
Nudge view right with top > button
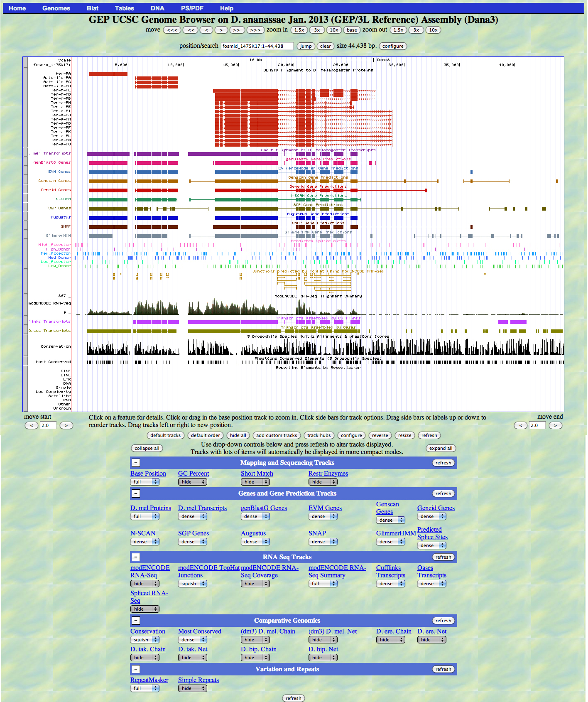pos(221,30)
